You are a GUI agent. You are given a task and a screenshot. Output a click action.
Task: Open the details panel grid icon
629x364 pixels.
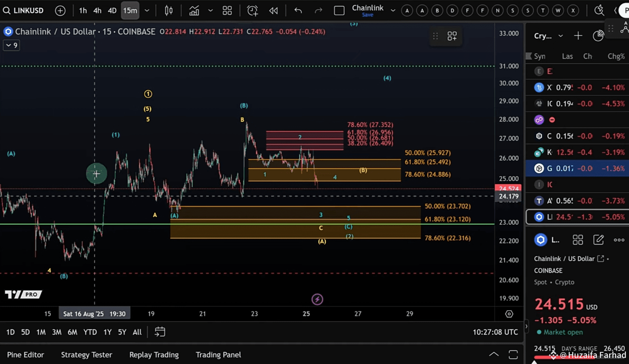click(578, 240)
